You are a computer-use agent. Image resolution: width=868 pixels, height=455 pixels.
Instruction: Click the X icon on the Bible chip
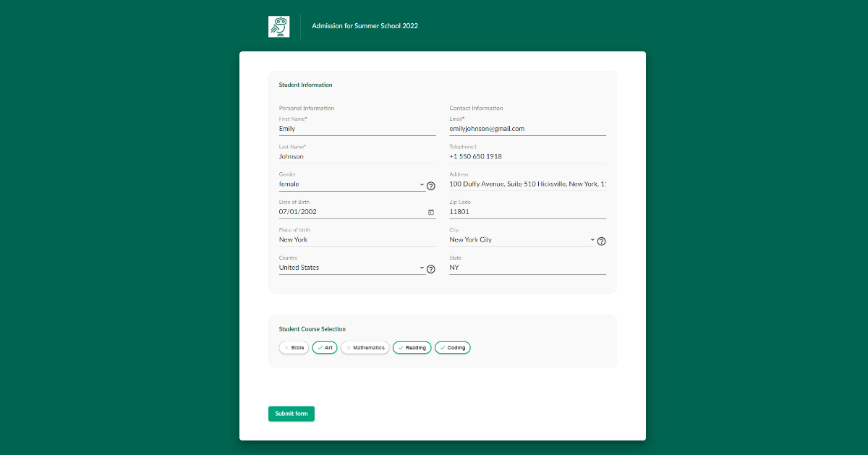tap(285, 347)
